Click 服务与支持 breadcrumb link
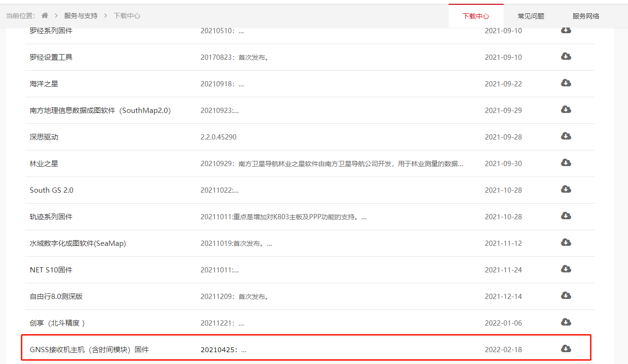628x364 pixels. tap(81, 16)
